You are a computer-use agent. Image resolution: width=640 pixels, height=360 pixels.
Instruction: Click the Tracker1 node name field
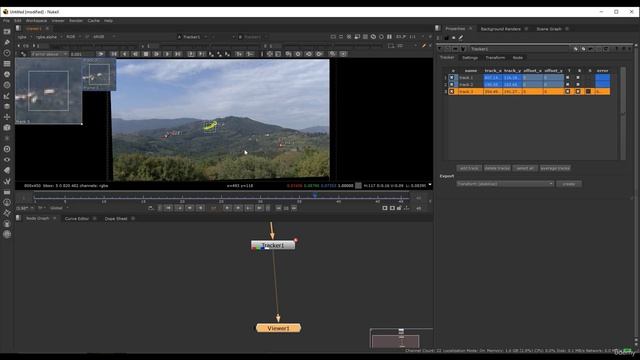point(519,49)
